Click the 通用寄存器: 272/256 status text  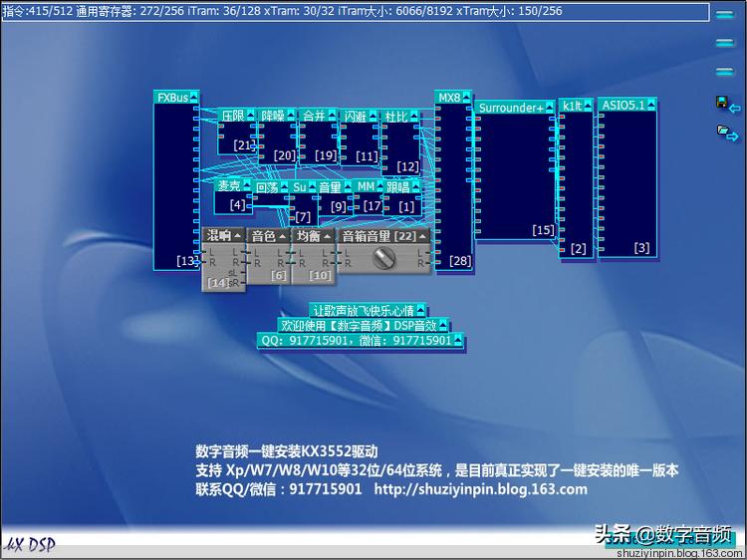click(130, 11)
